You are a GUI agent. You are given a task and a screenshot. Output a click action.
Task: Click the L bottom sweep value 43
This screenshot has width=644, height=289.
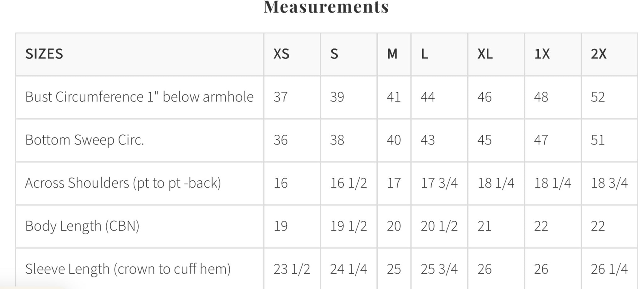pyautogui.click(x=428, y=140)
